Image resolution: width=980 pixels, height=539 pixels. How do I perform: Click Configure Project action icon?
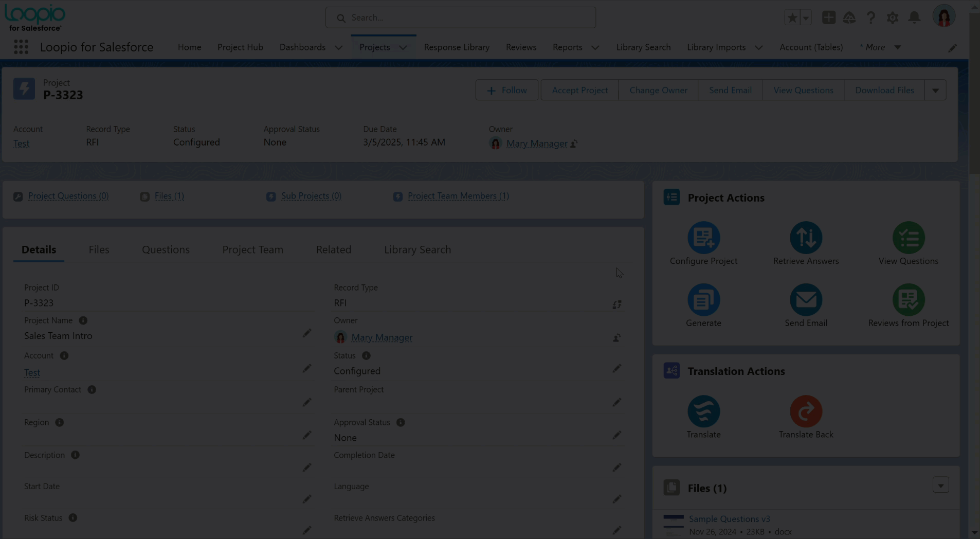point(703,238)
